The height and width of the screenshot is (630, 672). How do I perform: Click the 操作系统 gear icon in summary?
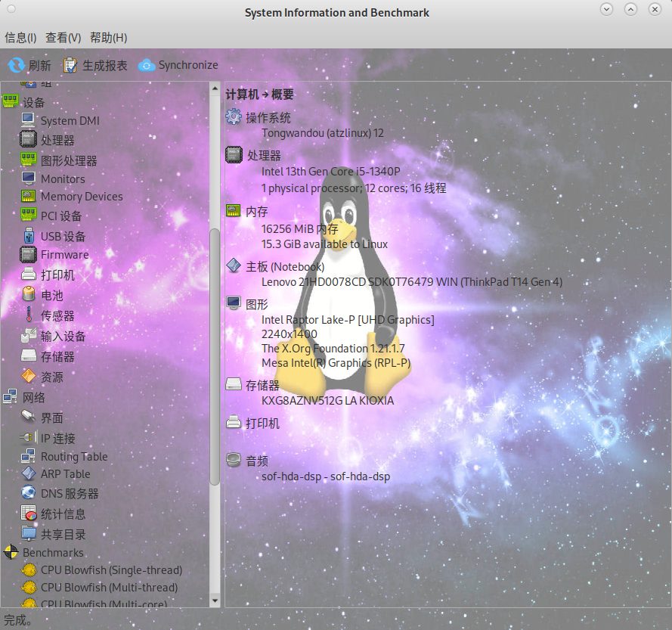[234, 116]
